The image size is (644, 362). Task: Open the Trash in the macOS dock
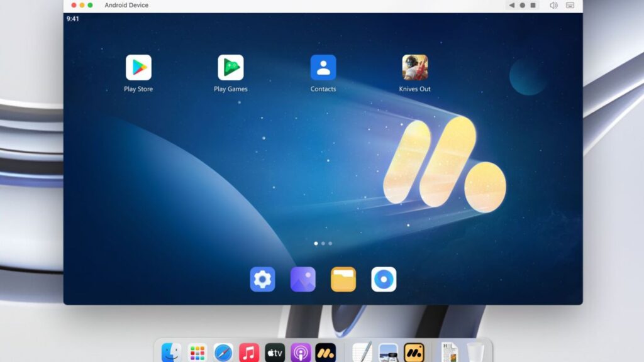coord(475,353)
